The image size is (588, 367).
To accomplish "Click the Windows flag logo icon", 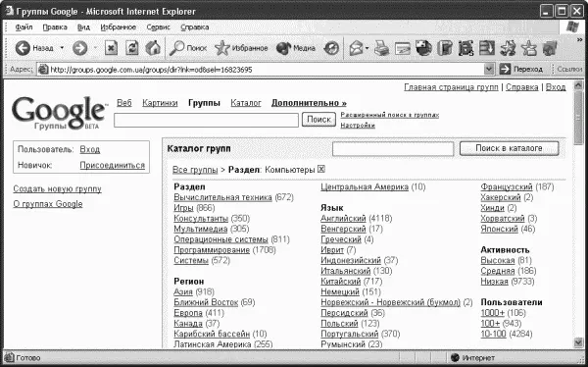I will click(x=572, y=27).
